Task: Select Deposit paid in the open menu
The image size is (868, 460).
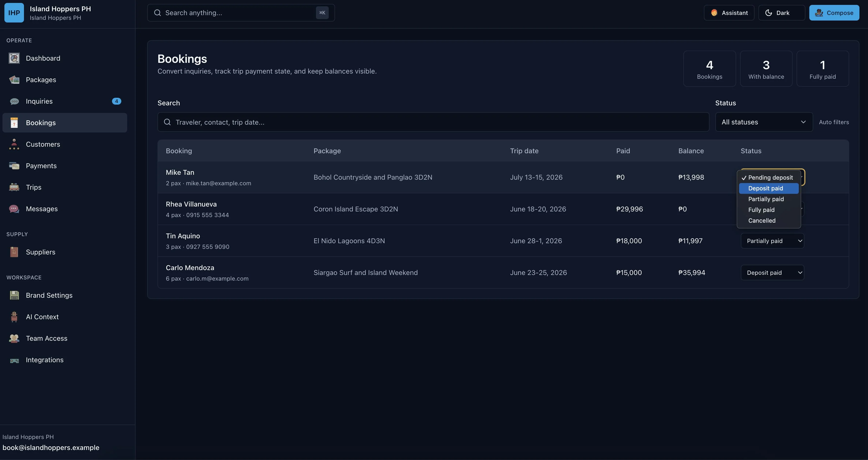Action: coord(769,188)
